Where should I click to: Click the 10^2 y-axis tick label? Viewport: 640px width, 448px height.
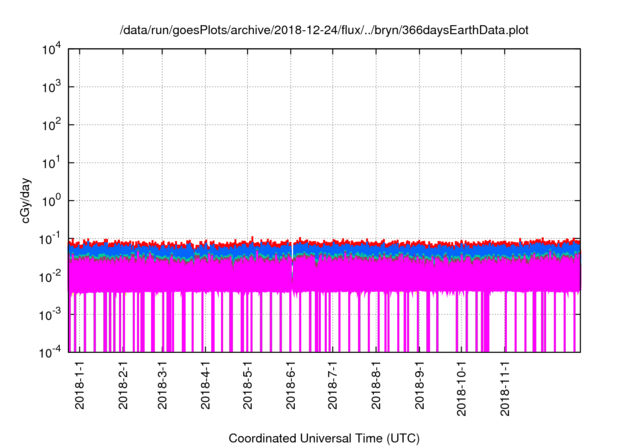click(50, 125)
